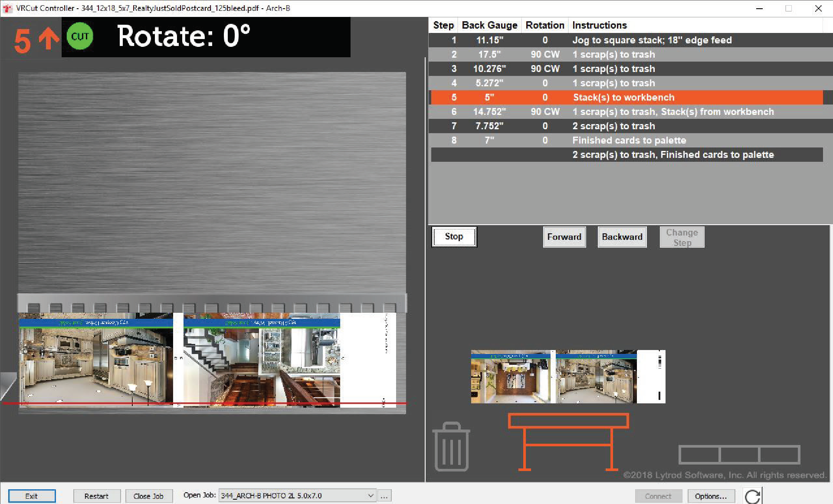Open the Options dialog
Viewport: 833px width, 504px height.
click(x=711, y=496)
